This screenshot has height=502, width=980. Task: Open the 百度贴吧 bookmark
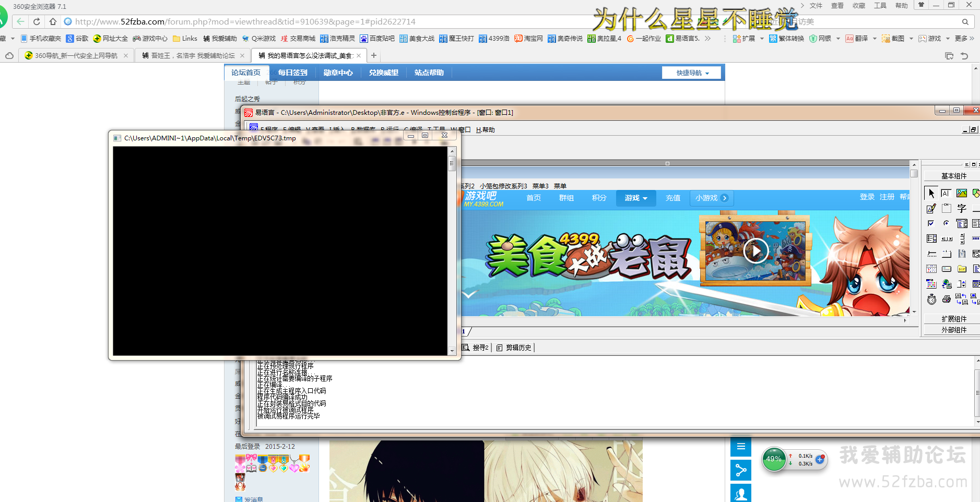(x=377, y=39)
